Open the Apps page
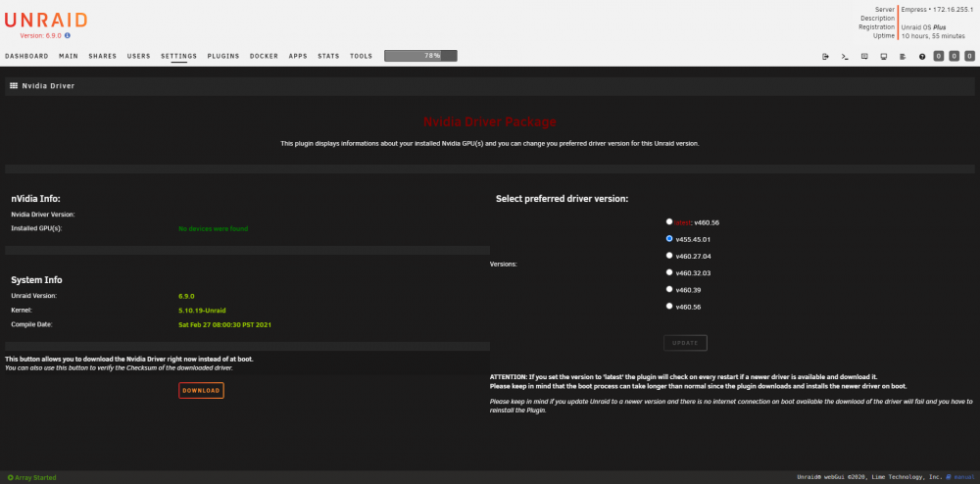The height and width of the screenshot is (484, 980). tap(298, 56)
